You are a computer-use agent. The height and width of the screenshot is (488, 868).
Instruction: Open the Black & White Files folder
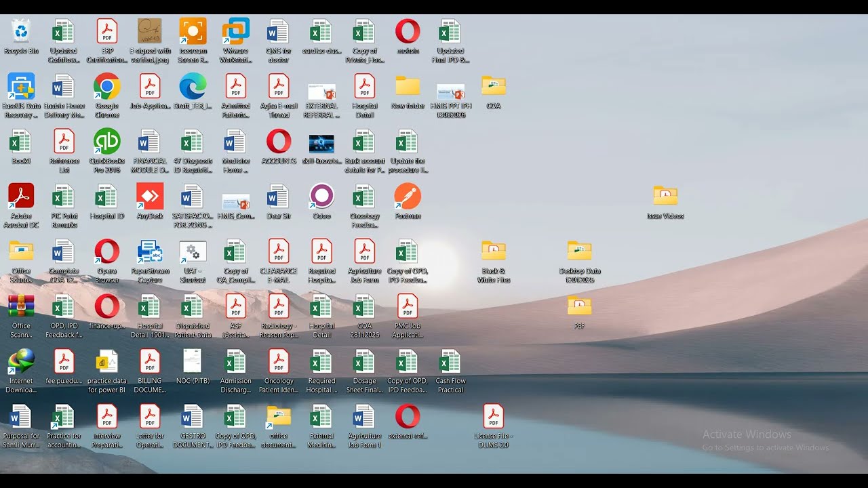tap(494, 251)
